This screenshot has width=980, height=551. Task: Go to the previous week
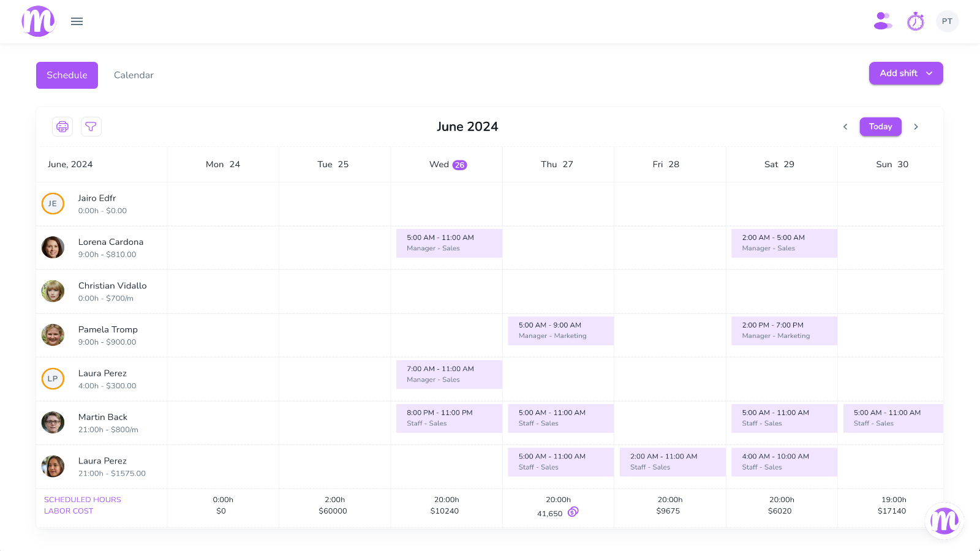point(845,127)
